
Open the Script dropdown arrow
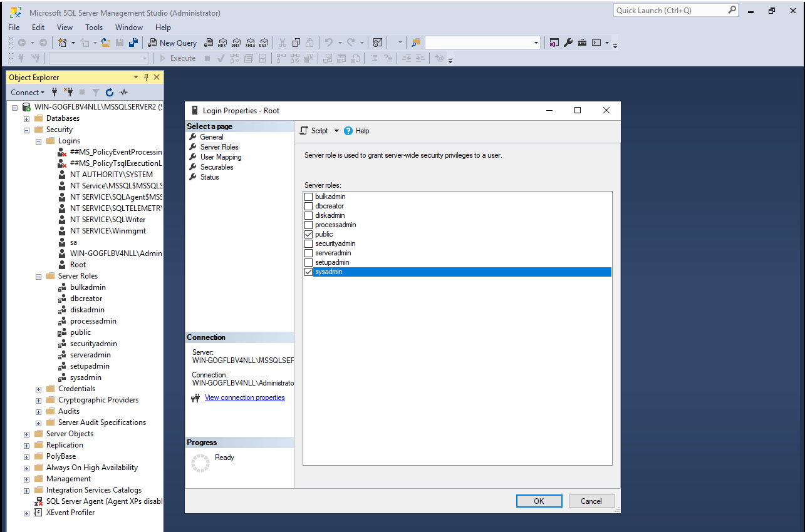(x=336, y=131)
